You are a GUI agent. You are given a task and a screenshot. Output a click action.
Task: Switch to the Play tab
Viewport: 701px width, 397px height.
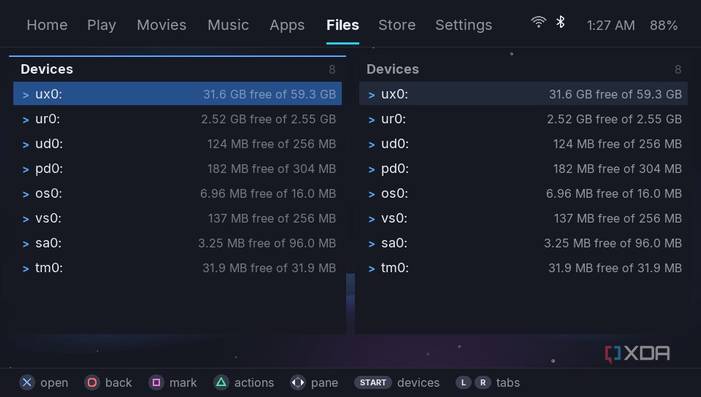pyautogui.click(x=101, y=25)
